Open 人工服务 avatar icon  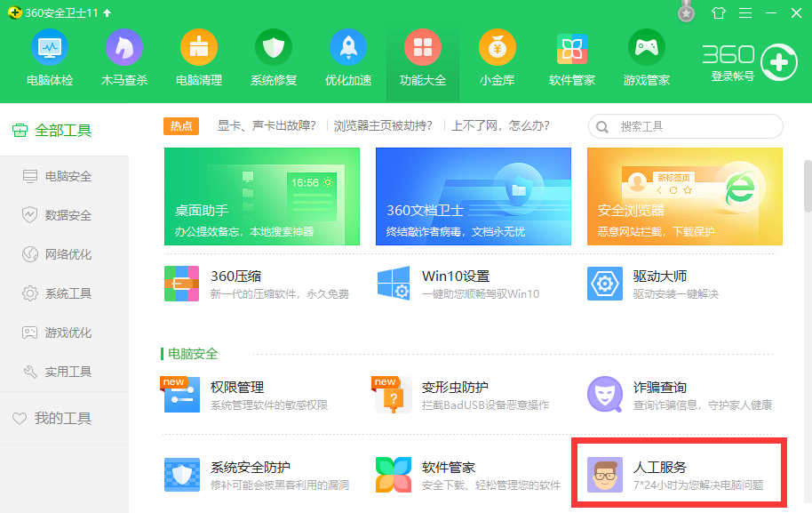coord(605,475)
